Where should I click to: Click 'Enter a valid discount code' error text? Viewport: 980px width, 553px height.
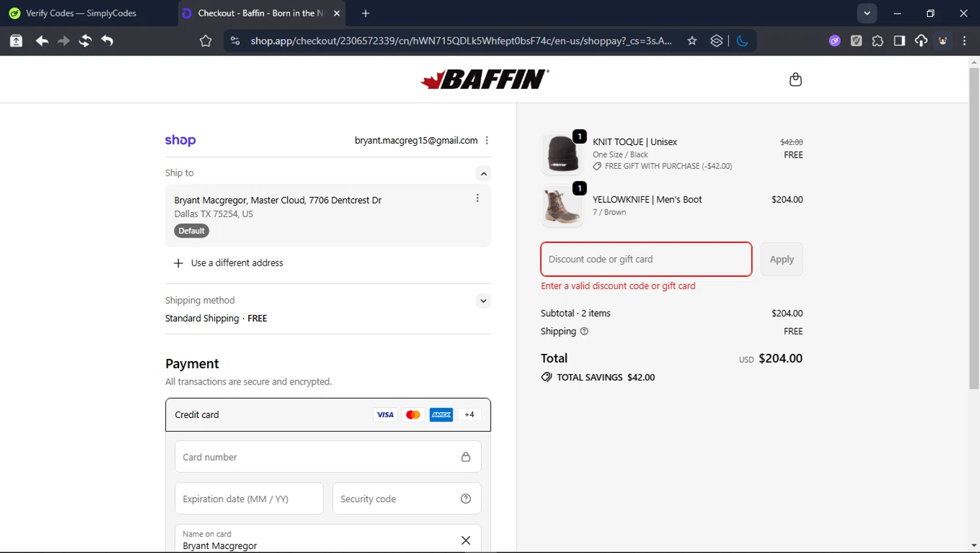618,286
